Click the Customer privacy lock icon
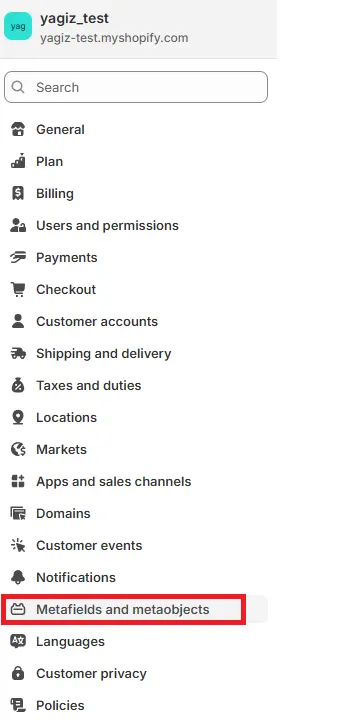Viewport: 362px width, 723px height. [18, 673]
